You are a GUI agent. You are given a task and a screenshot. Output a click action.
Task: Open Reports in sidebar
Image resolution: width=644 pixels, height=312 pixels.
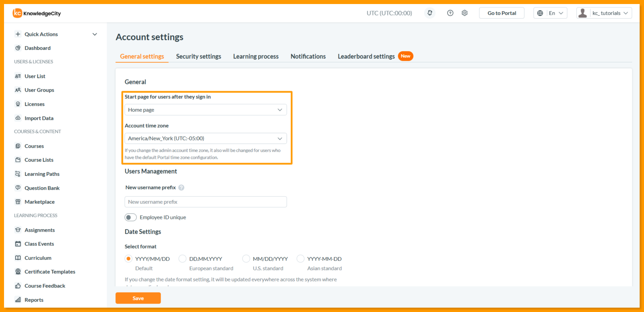34,300
